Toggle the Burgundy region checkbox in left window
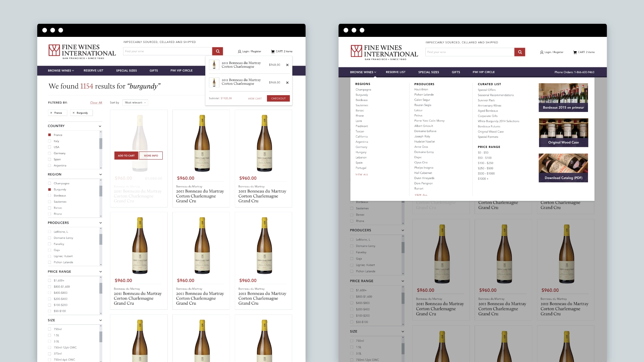Viewport: 644px width, 362px height. [50, 190]
